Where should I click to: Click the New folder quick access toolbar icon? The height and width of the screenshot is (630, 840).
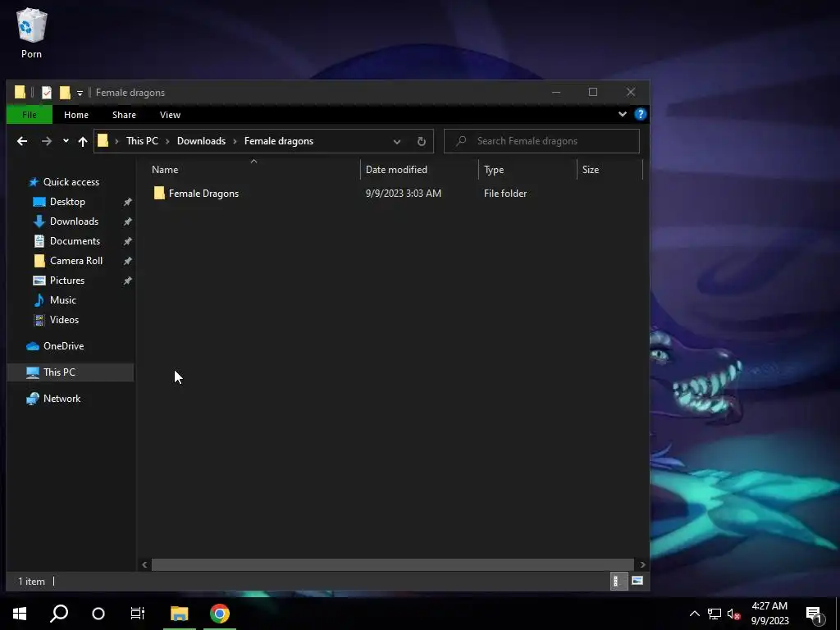pyautogui.click(x=65, y=93)
